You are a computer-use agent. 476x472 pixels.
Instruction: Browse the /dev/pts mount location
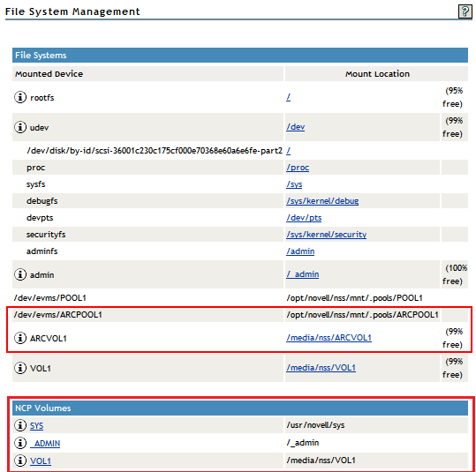tap(304, 218)
